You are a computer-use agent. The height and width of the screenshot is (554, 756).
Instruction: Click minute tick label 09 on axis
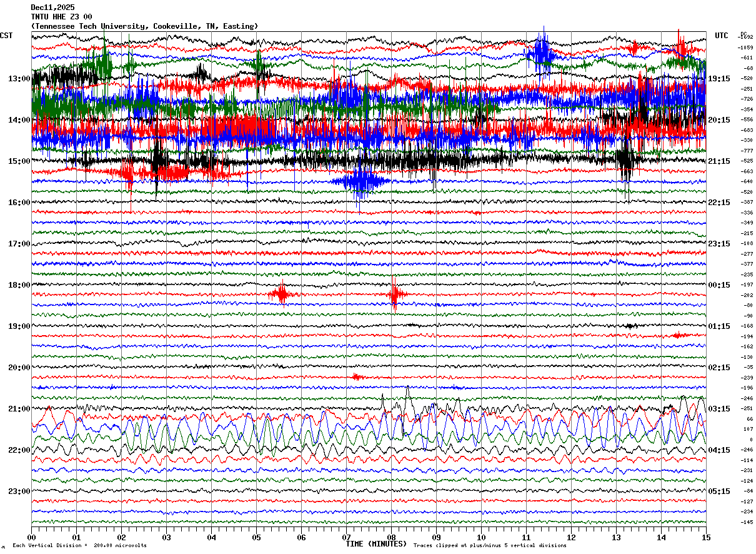[x=436, y=537]
